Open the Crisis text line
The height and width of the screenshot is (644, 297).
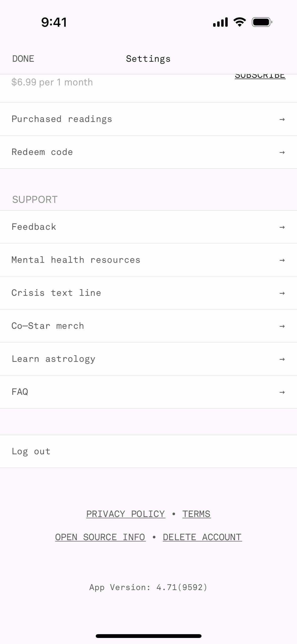[x=56, y=293]
